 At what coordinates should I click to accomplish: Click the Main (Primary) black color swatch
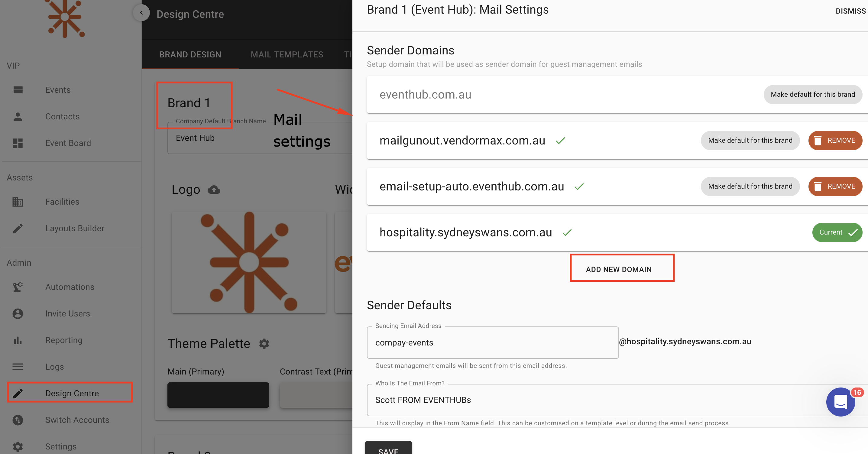click(x=218, y=395)
